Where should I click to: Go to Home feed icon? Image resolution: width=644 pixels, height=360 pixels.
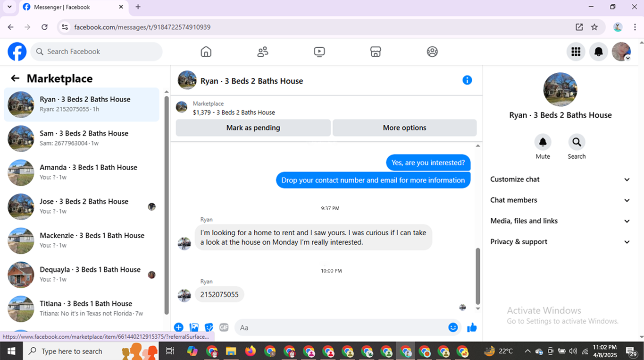pyautogui.click(x=206, y=51)
